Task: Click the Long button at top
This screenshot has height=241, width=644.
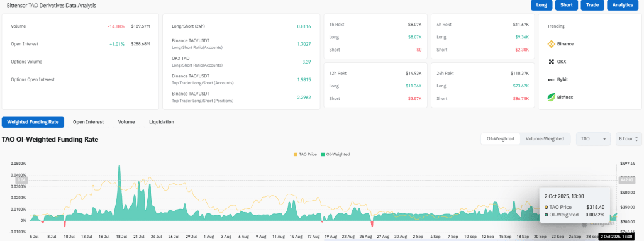Action: coord(541,5)
